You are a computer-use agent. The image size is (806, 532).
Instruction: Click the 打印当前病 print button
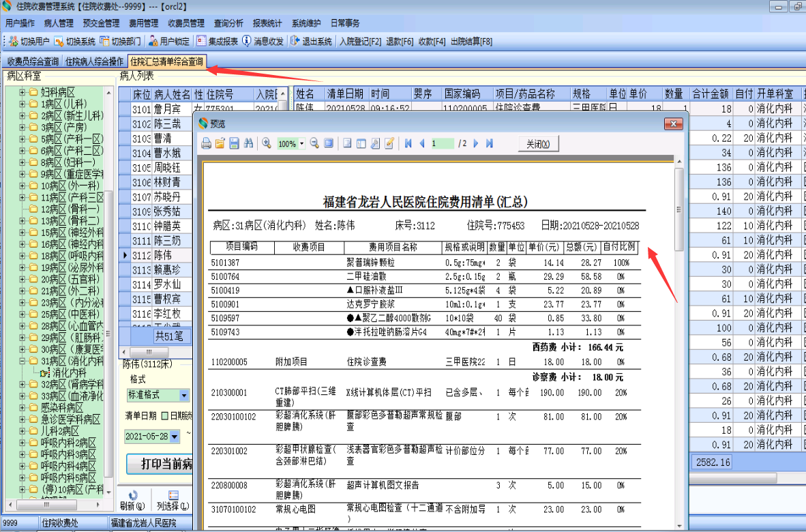click(x=160, y=464)
